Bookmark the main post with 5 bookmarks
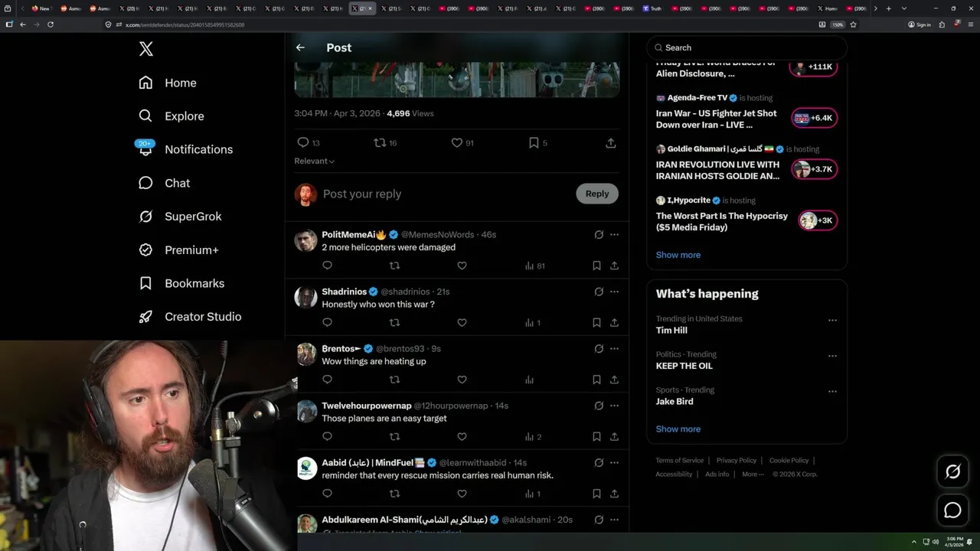The height and width of the screenshot is (551, 980). tap(534, 143)
